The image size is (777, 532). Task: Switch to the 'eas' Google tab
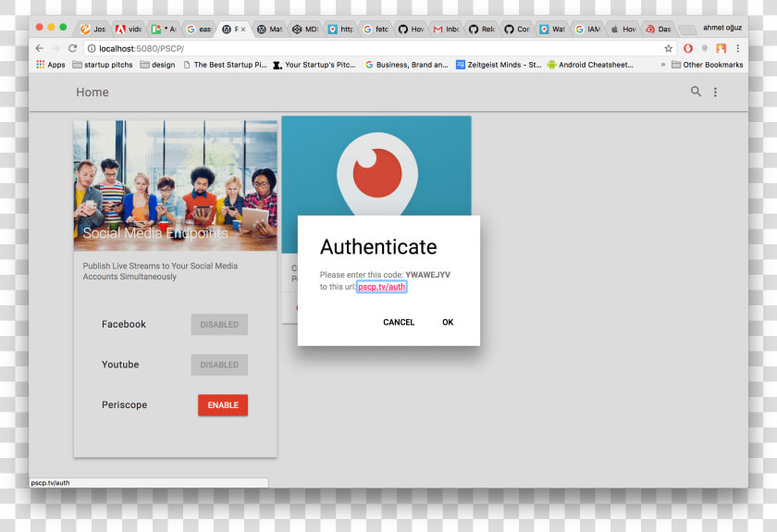pos(199,30)
